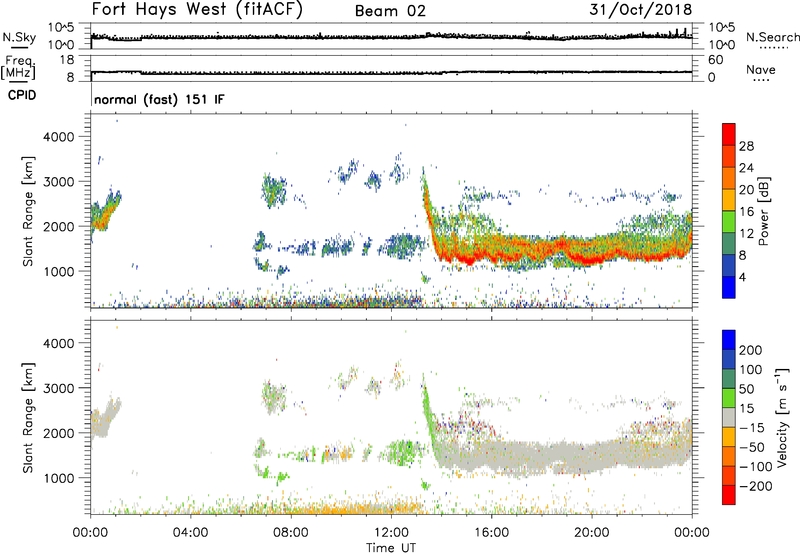Click the solid line sample under 'N.Sky'
The width and height of the screenshot is (800, 554).
pos(19,47)
